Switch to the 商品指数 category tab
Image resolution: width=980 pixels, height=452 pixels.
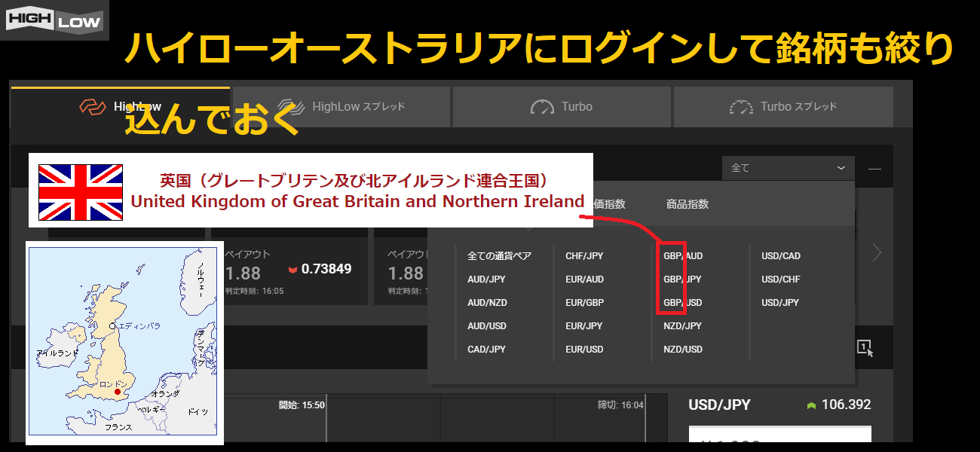[x=687, y=204]
